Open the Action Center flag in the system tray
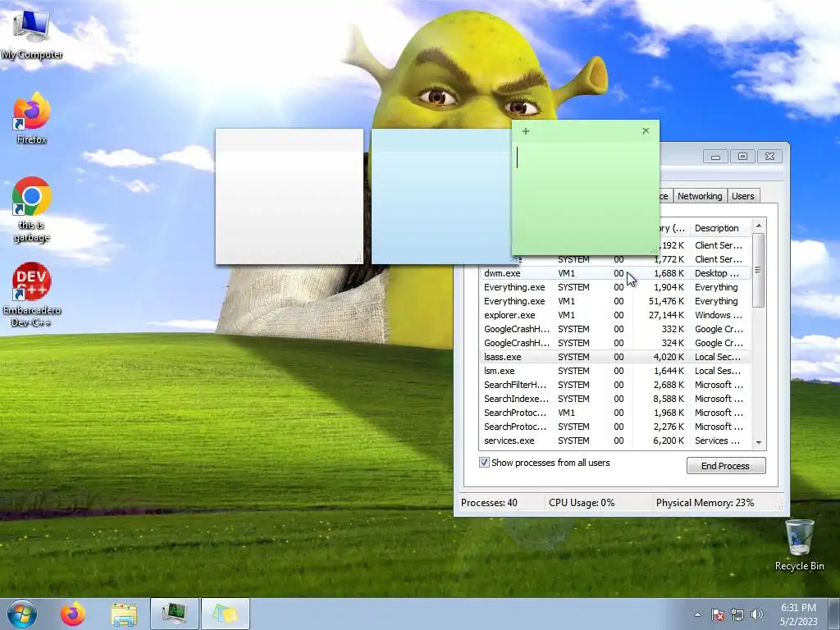 [x=718, y=614]
